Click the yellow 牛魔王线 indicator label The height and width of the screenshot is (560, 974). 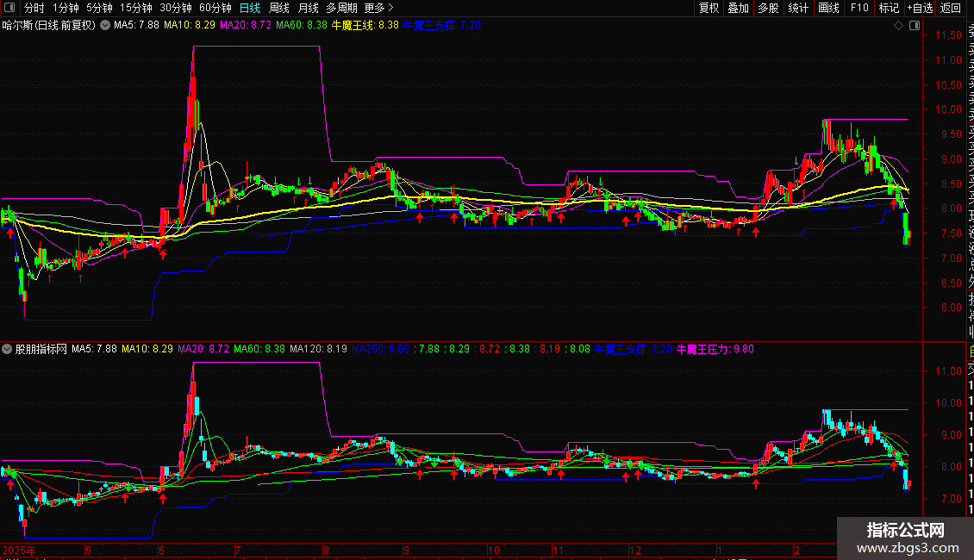365,26
